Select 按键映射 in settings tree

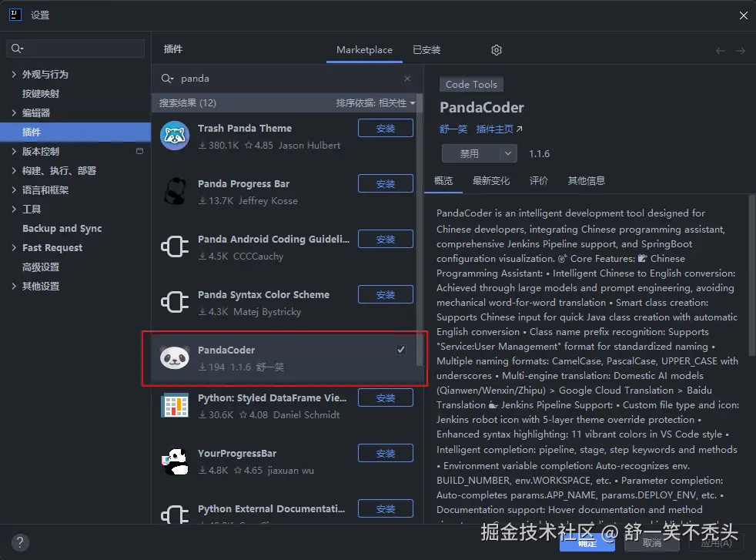41,93
